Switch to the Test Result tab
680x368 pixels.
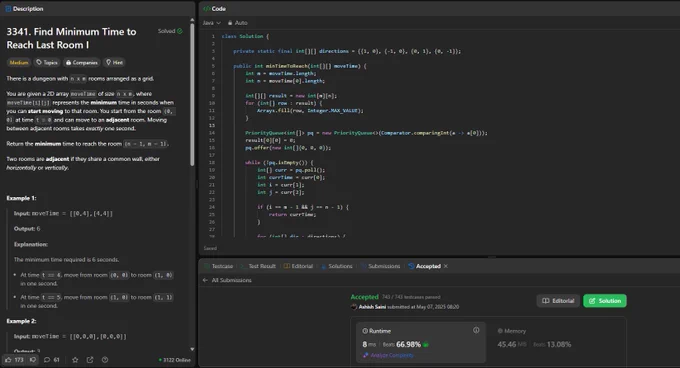(258, 266)
